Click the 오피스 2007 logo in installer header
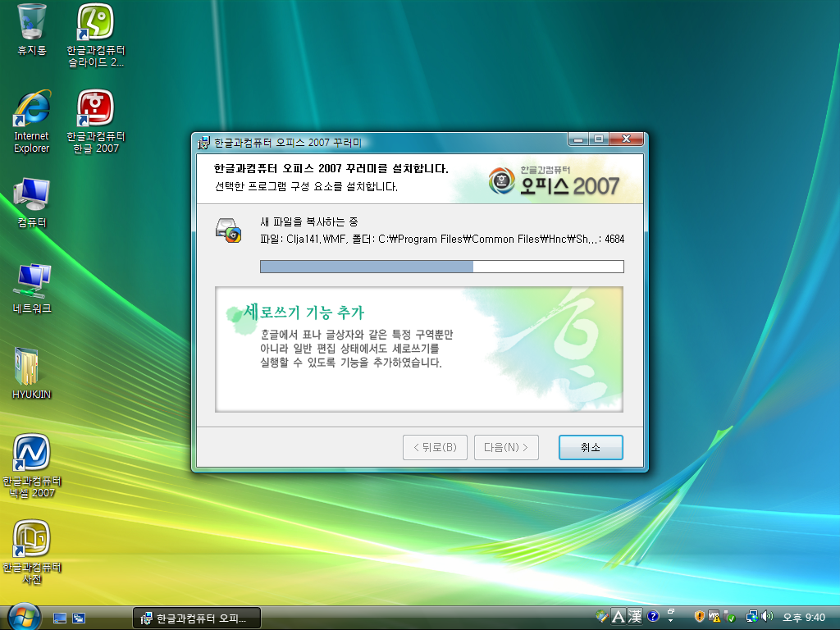The image size is (840, 630). coord(554,180)
